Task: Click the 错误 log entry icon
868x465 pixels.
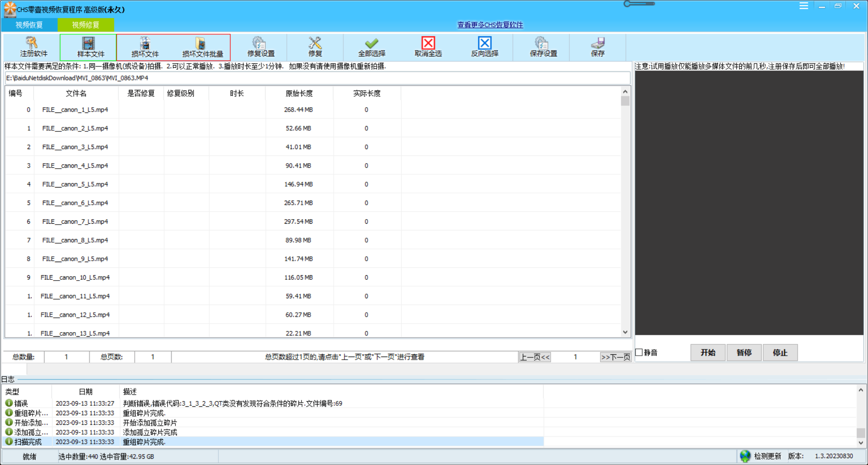Action: pos(9,403)
